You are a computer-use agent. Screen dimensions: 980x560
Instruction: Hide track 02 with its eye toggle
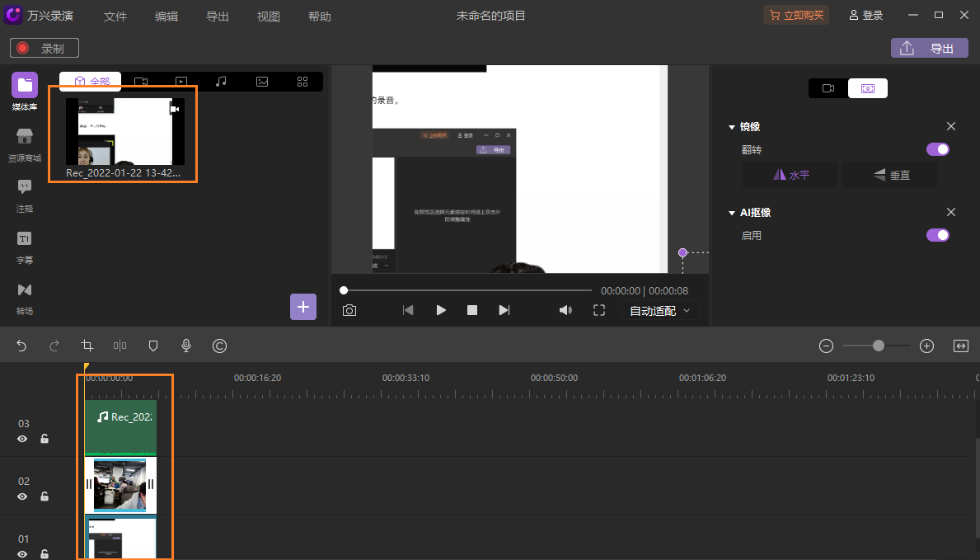(22, 497)
